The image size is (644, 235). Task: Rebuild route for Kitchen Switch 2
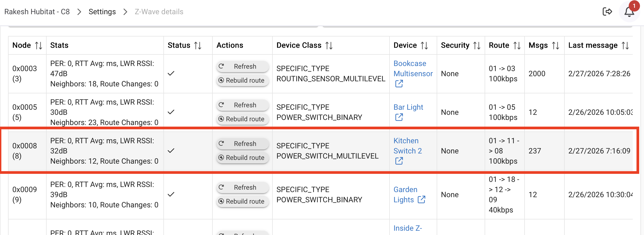point(242,157)
